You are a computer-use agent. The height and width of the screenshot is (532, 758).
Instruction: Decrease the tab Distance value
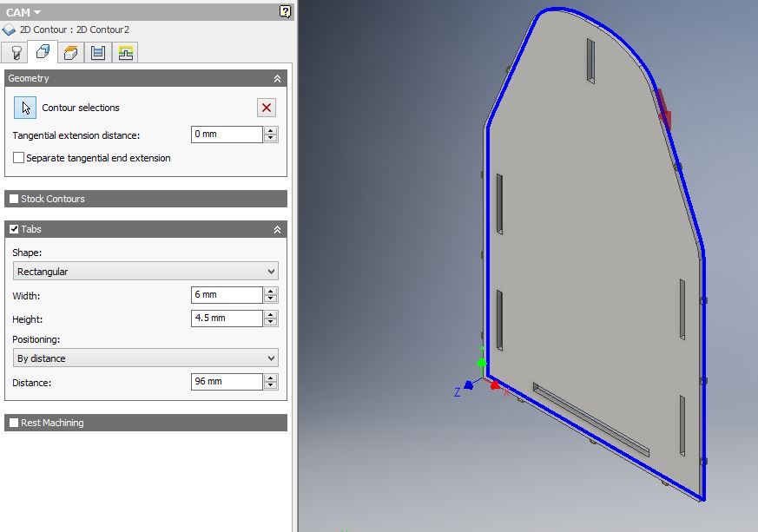pos(271,385)
